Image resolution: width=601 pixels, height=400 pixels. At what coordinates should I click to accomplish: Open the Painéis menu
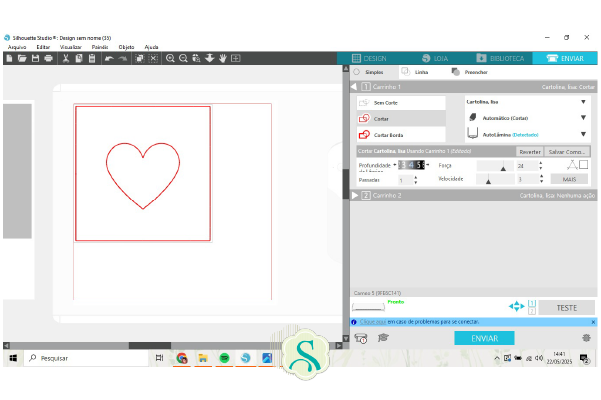(100, 47)
